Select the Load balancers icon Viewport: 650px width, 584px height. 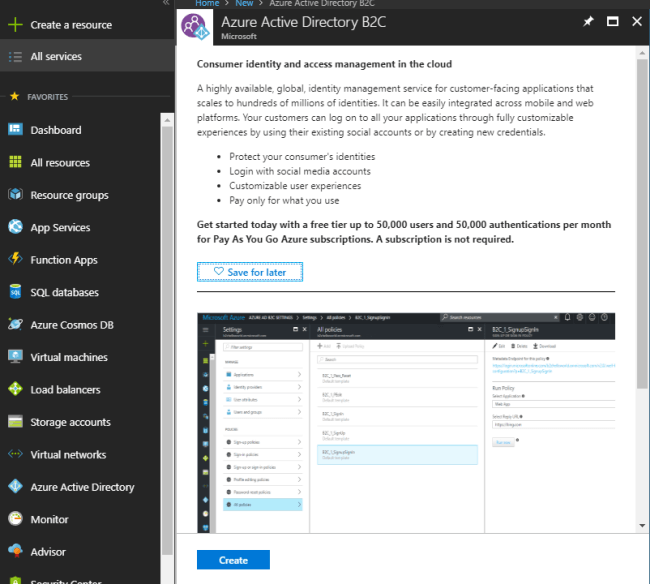pyautogui.click(x=15, y=389)
